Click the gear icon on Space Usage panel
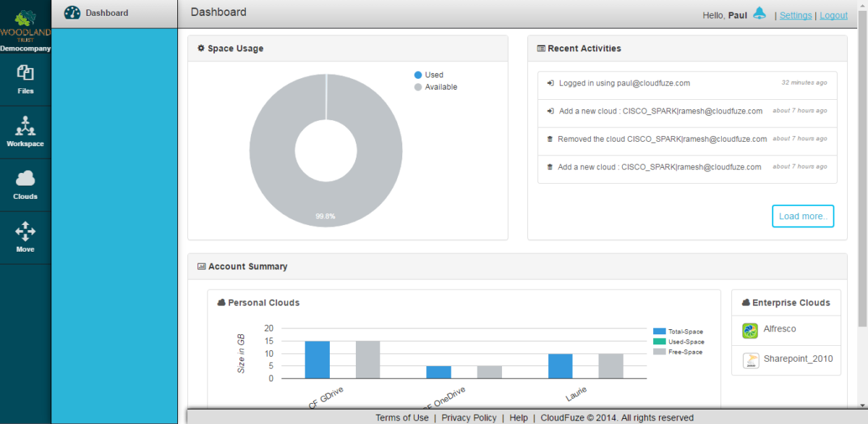The image size is (868, 424). [201, 48]
